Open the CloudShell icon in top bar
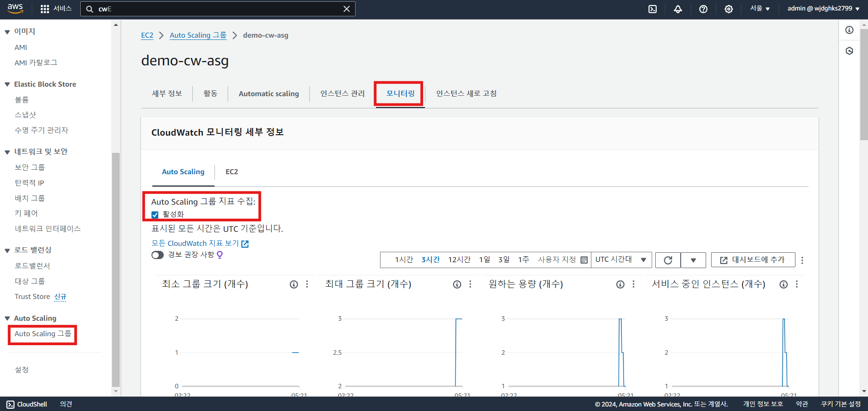Screen dimensions: 868x411 click(653, 9)
